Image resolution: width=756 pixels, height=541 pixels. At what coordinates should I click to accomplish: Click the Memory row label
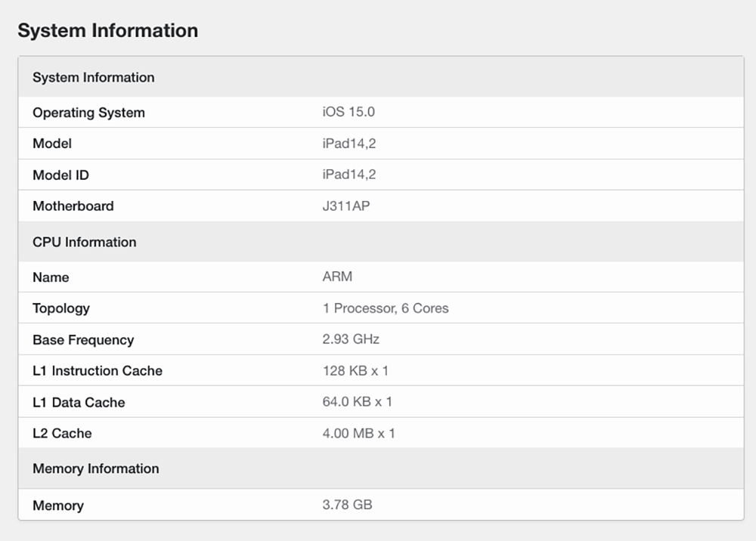point(58,505)
